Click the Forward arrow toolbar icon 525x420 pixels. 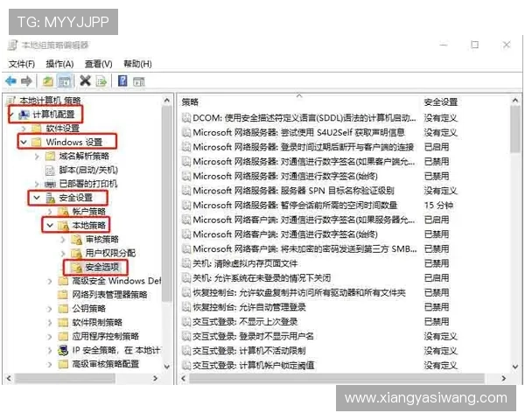click(x=26, y=80)
